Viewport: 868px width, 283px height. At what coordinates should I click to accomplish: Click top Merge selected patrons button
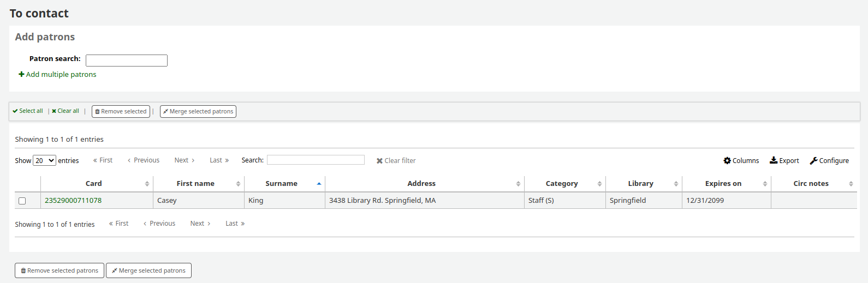[x=198, y=111]
